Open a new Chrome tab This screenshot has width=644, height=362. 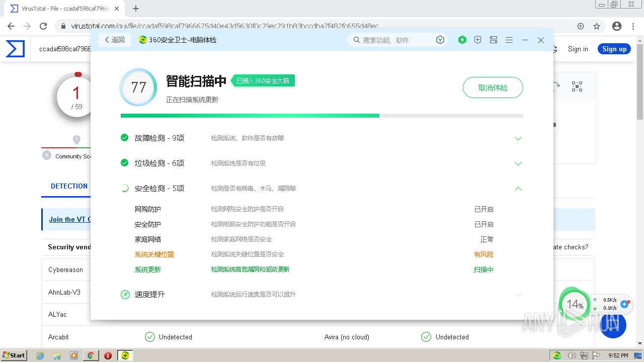[136, 9]
